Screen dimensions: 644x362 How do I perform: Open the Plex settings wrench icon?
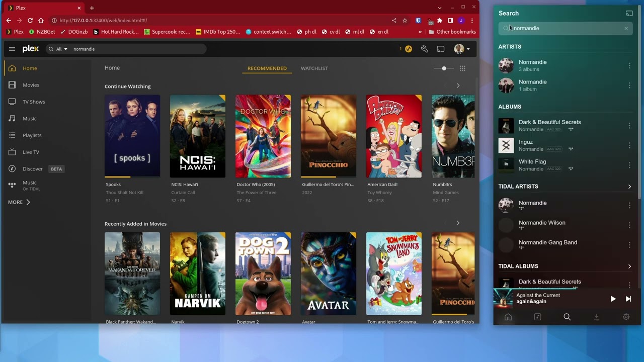(x=425, y=49)
